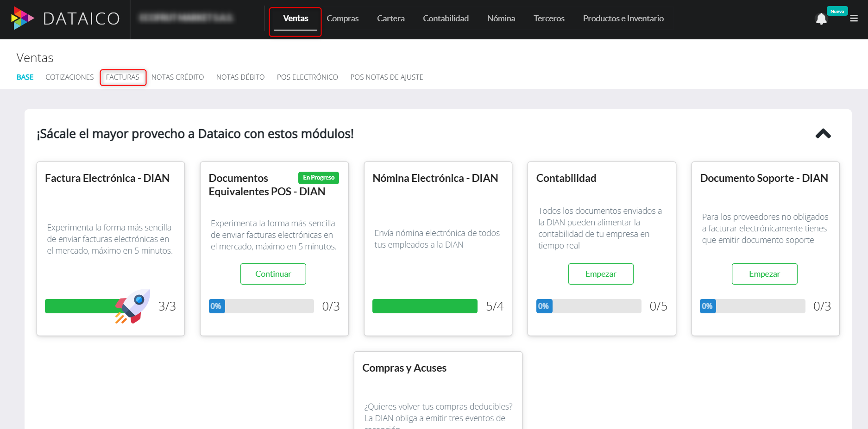Switch to the FACTURAS tab
868x429 pixels.
(123, 77)
